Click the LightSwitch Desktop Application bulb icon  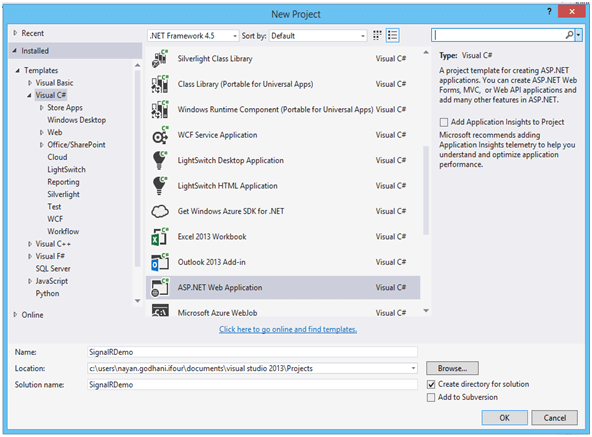pyautogui.click(x=160, y=160)
